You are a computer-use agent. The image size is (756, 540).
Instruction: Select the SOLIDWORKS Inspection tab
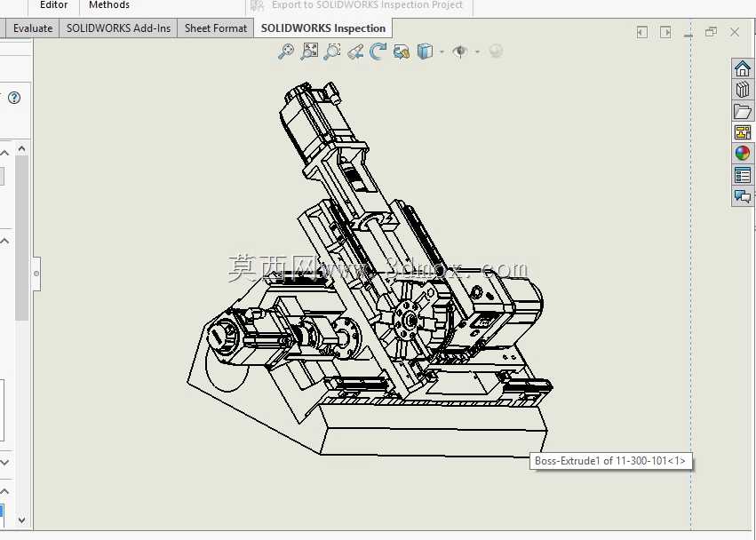(x=323, y=28)
